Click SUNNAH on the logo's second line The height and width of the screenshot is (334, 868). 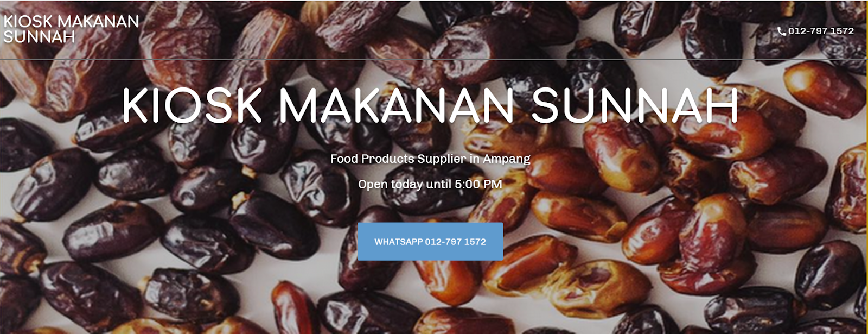(x=39, y=37)
